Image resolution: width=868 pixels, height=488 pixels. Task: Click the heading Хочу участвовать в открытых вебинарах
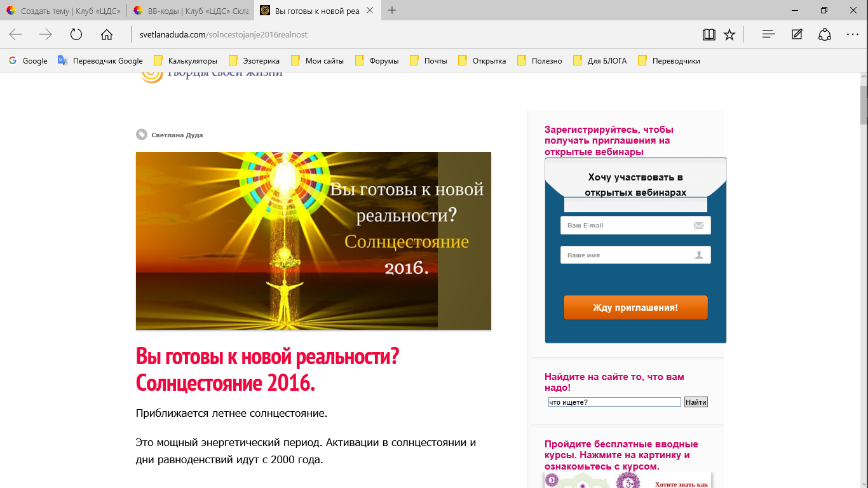coord(635,185)
